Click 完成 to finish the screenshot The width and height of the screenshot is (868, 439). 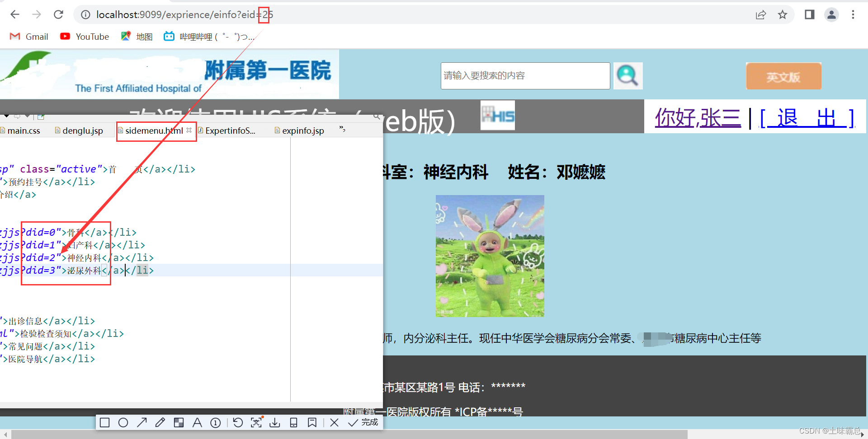363,423
